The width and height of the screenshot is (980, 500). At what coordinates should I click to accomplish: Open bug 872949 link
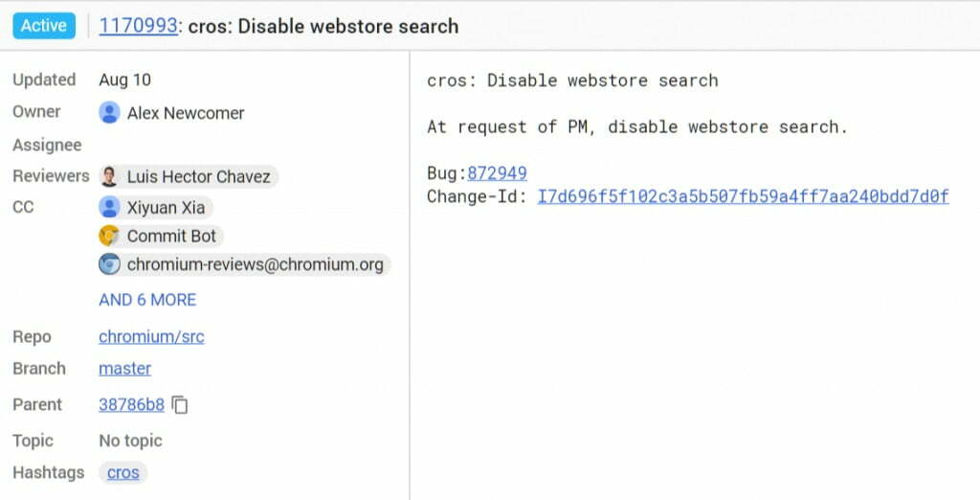(497, 172)
